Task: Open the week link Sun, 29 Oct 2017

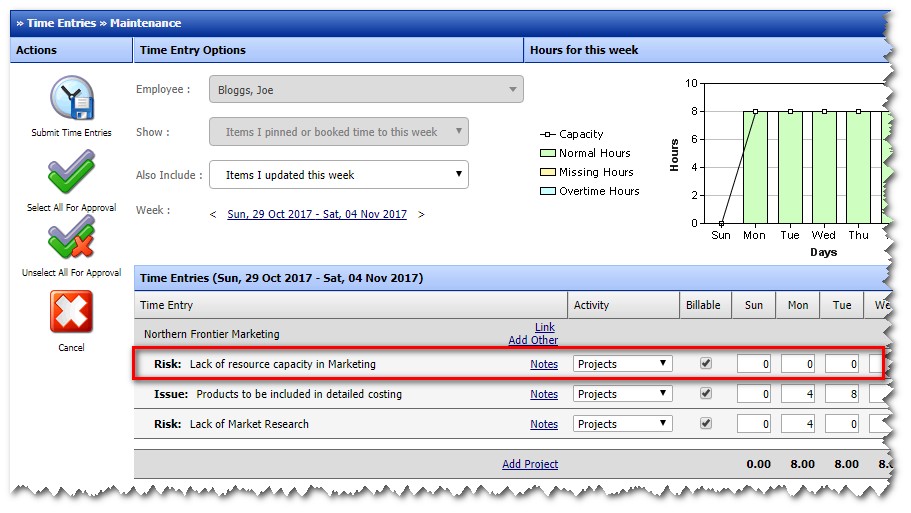Action: tap(317, 214)
